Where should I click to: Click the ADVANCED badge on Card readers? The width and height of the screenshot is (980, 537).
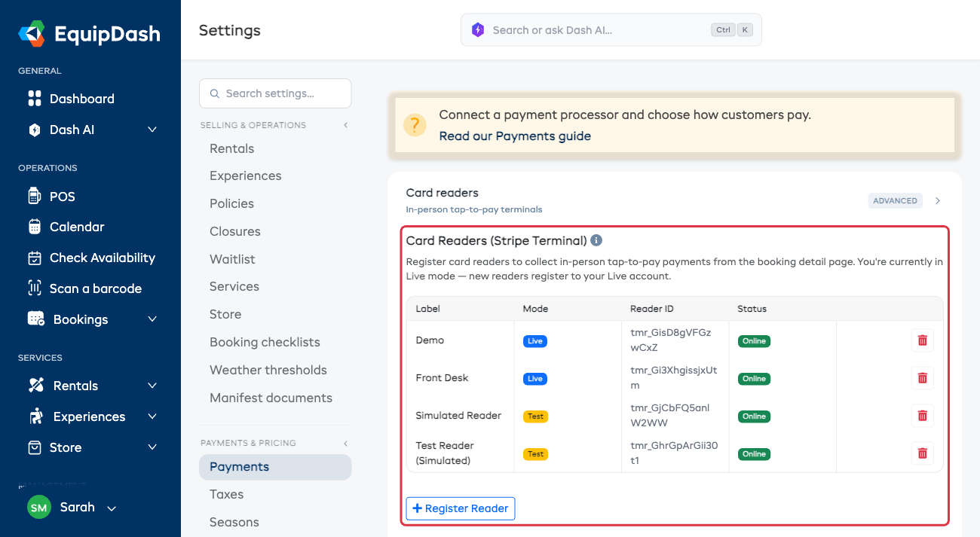coord(896,200)
